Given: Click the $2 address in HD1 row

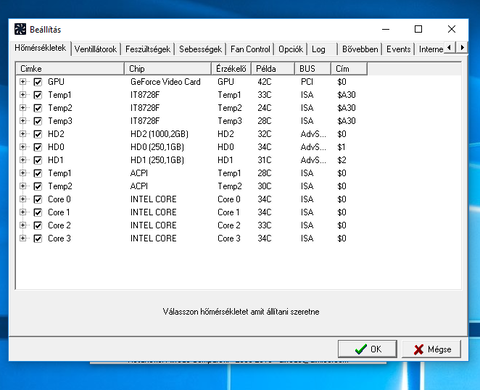Looking at the screenshot, I should pos(342,160).
